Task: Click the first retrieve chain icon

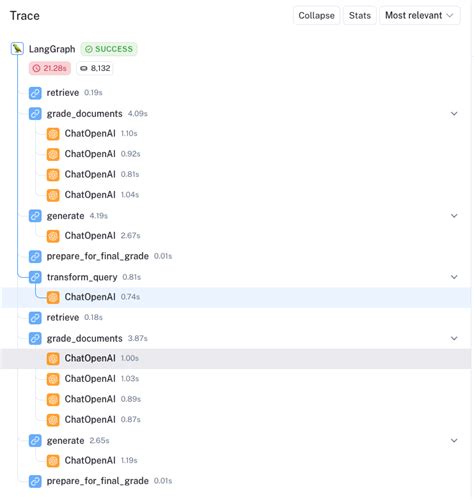Action: coord(35,93)
